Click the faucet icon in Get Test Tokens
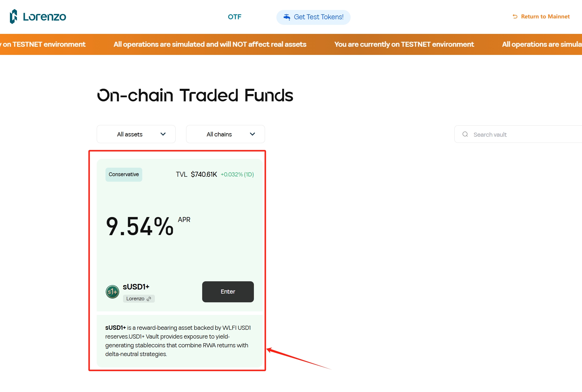Viewport: 582px width, 392px height. point(287,17)
